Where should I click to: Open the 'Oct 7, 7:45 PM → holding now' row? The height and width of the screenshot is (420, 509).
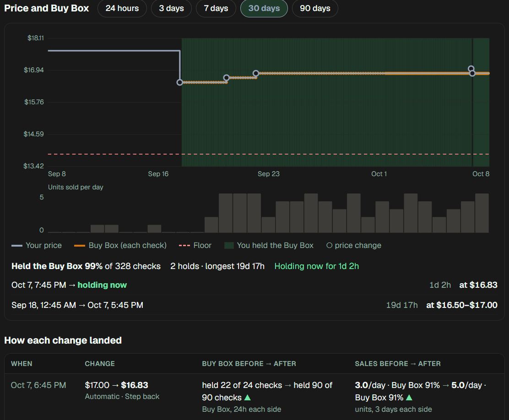tap(254, 285)
